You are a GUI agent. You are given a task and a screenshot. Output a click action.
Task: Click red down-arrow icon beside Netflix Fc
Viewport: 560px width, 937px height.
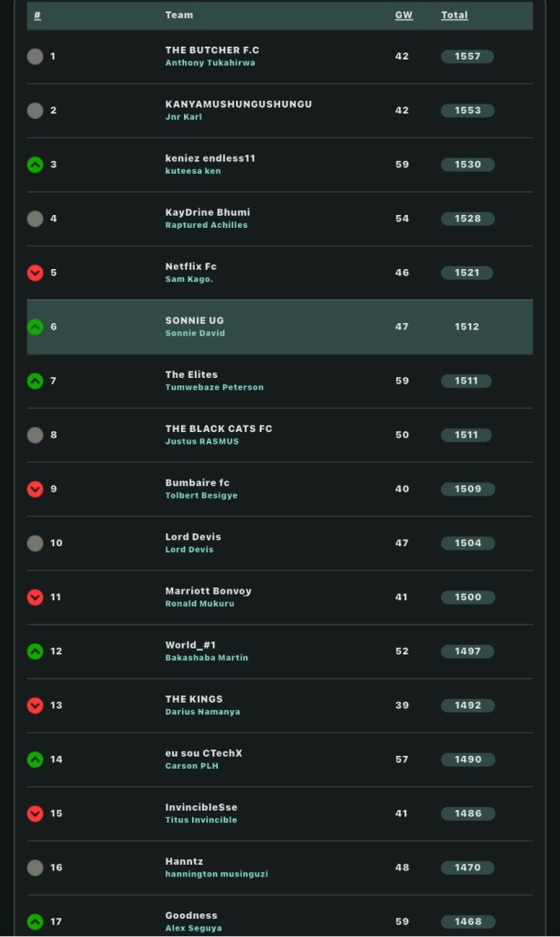coord(35,273)
